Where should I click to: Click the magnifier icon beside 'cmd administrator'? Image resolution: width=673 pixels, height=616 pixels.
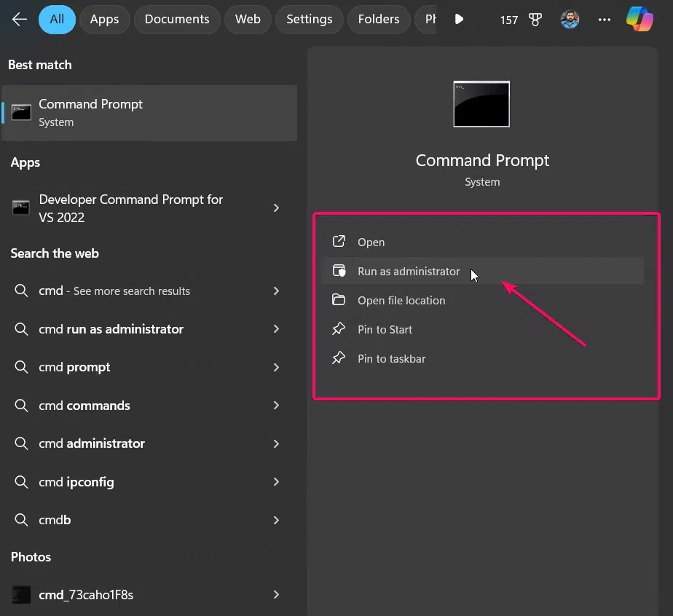(x=21, y=443)
